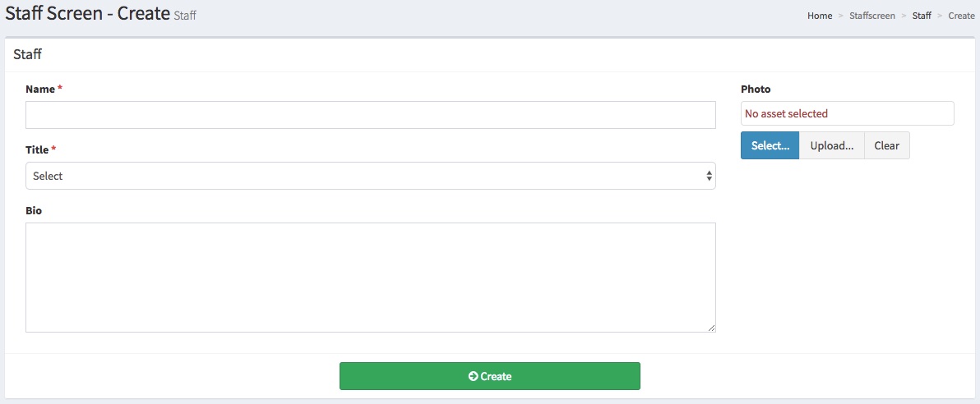Click inside the Bio text area
The width and height of the screenshot is (980, 404).
[370, 278]
